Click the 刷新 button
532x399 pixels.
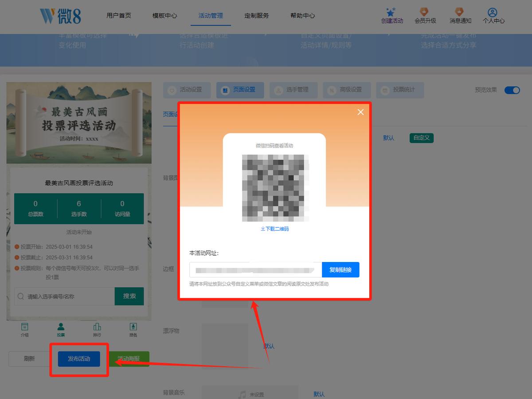click(29, 359)
